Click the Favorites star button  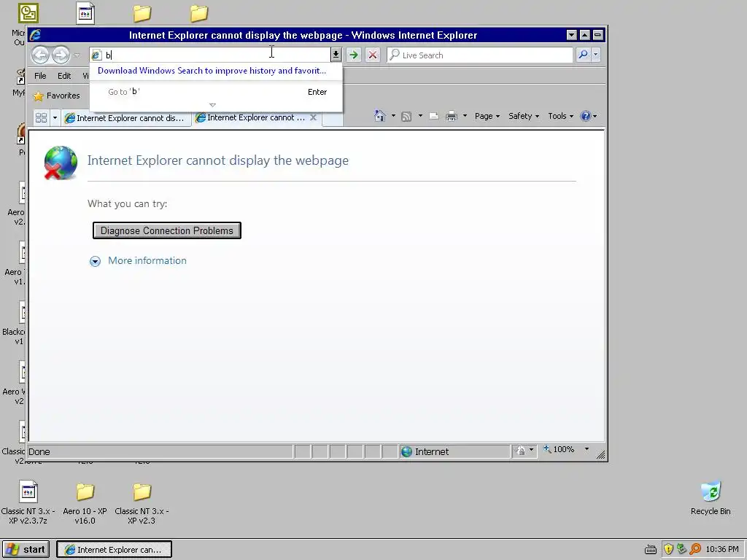[x=57, y=96]
